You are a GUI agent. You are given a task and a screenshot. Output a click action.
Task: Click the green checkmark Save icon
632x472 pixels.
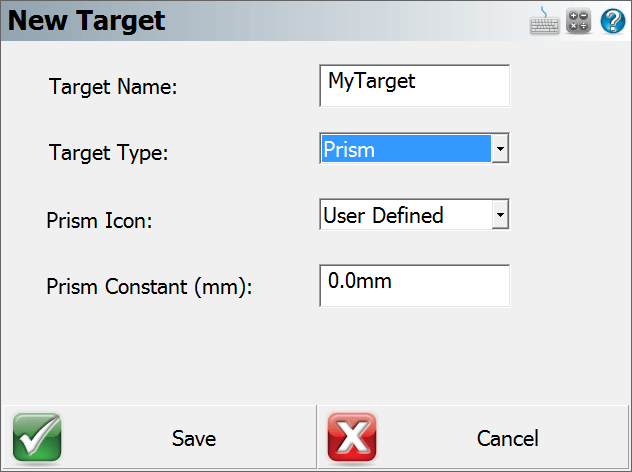[x=37, y=437]
